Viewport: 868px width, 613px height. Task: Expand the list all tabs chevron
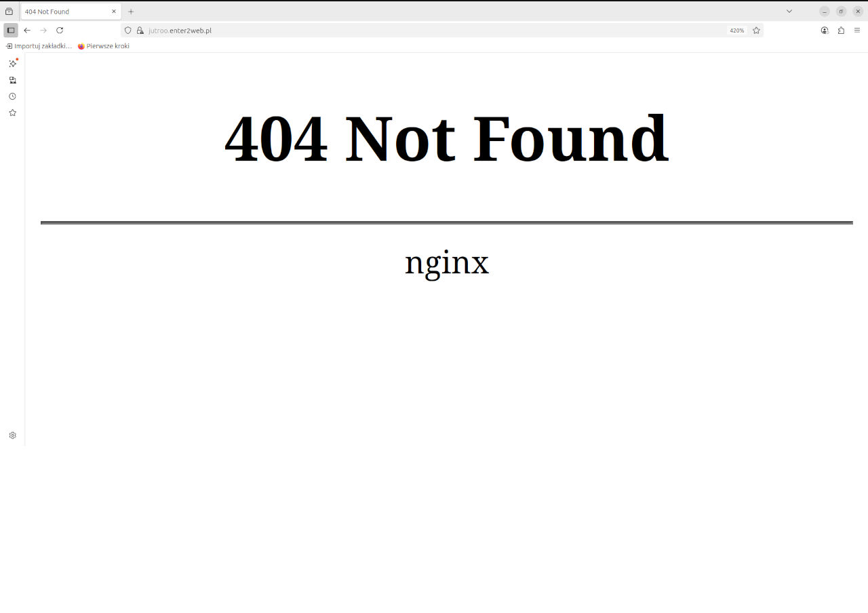[789, 12]
